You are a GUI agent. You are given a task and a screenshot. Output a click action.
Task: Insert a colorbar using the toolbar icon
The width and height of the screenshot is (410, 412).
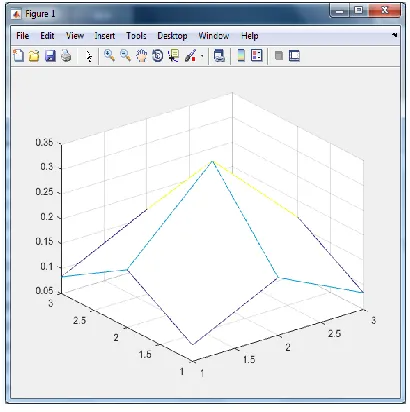point(241,55)
